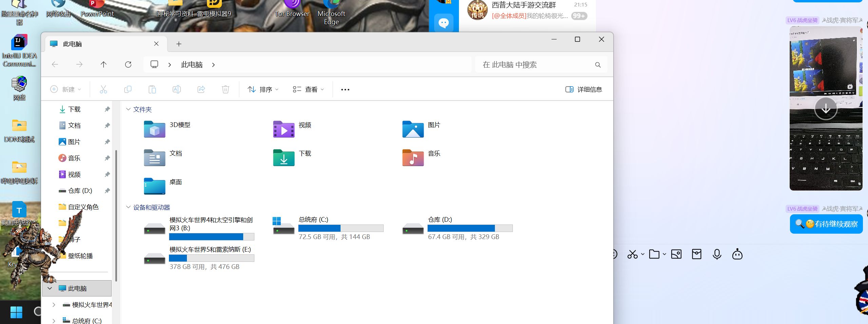Click the 有待继续观察 message bubble
868x324 pixels.
(x=826, y=224)
